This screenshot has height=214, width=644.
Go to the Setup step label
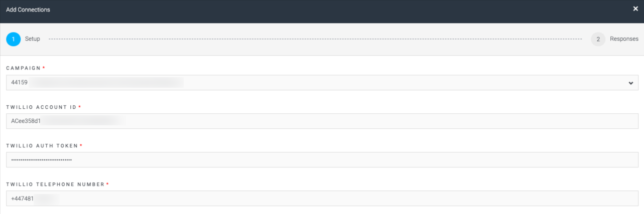33,39
